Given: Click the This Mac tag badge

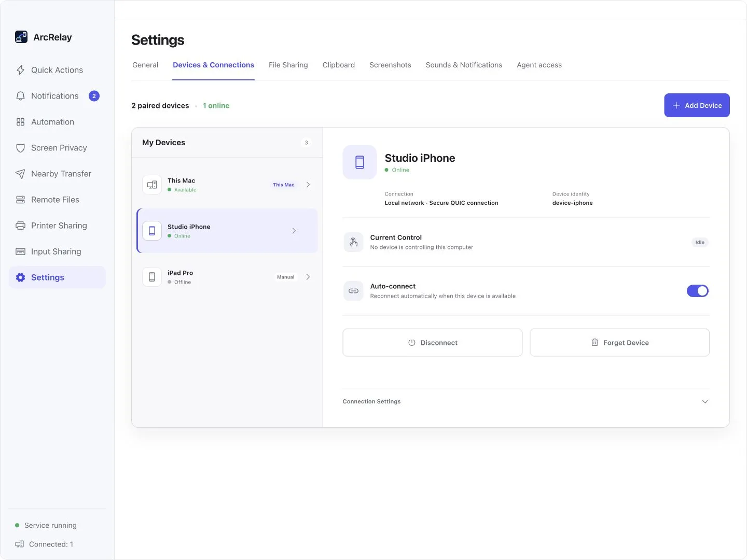Looking at the screenshot, I should (283, 185).
